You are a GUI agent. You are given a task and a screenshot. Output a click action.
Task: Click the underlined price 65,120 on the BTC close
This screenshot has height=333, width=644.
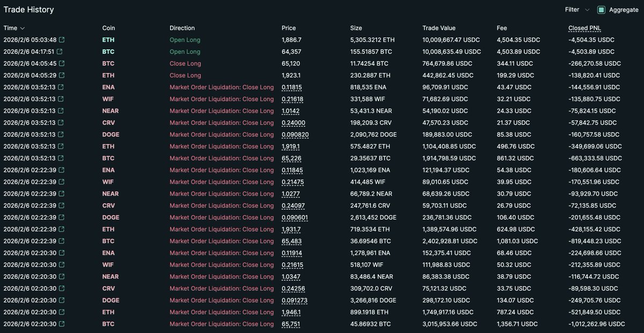290,63
